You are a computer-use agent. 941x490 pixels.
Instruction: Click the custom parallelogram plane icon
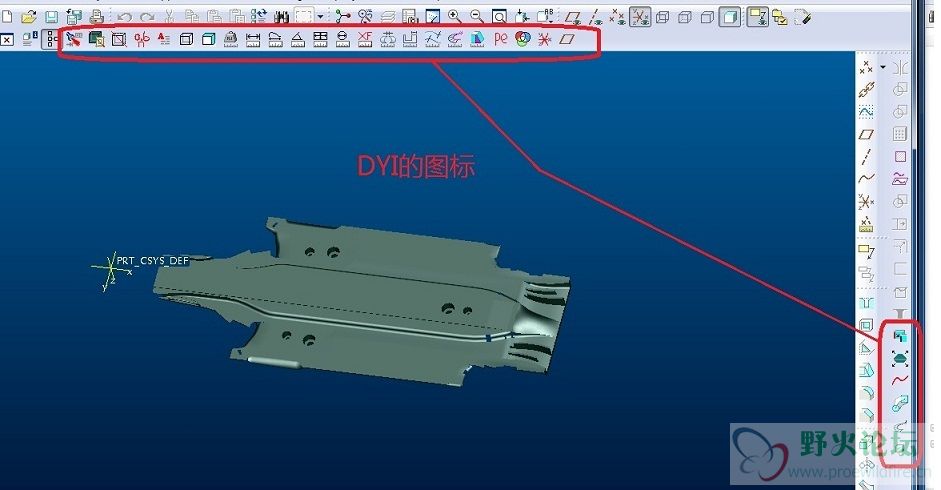coord(567,40)
